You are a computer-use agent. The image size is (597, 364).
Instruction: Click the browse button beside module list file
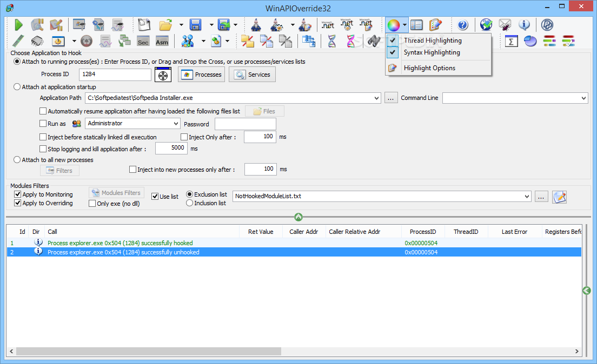pyautogui.click(x=541, y=197)
